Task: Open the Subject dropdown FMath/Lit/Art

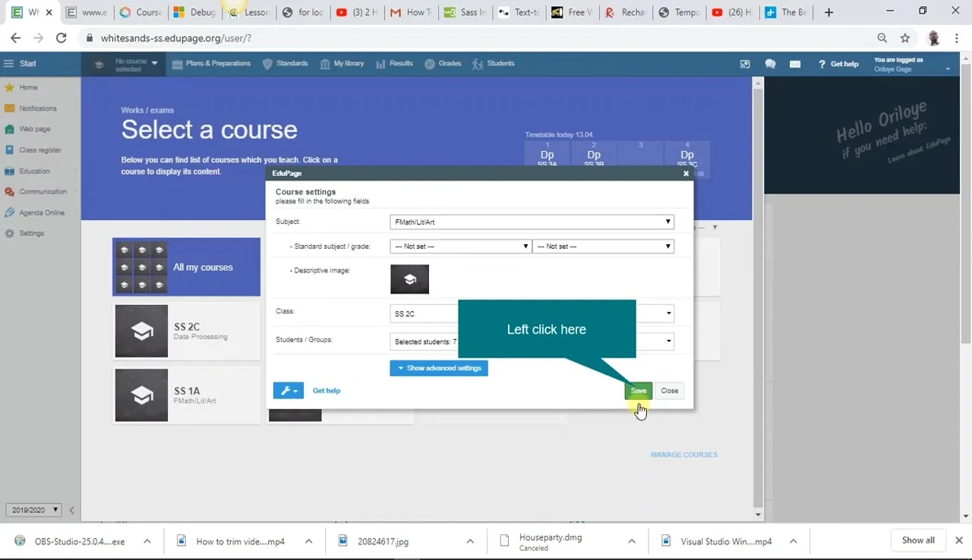Action: tap(532, 222)
